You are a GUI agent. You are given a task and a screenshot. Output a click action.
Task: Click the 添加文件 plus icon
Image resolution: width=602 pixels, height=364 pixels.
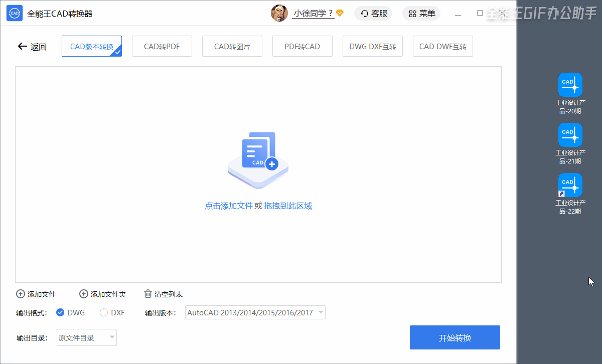click(x=21, y=294)
